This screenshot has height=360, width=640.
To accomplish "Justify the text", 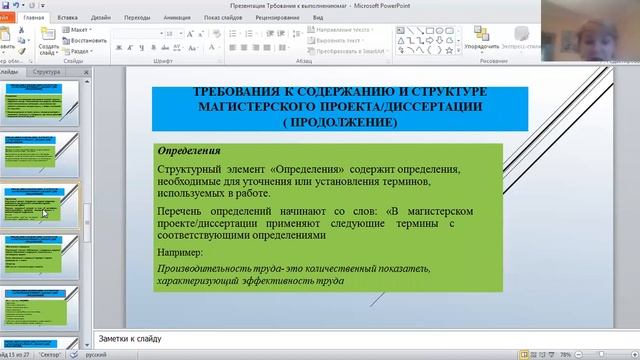I will coord(267,48).
